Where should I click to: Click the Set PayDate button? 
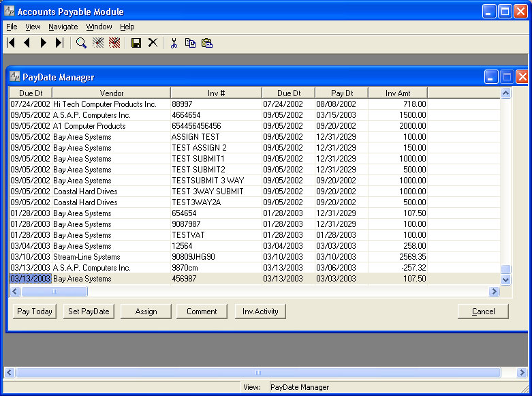(x=89, y=311)
